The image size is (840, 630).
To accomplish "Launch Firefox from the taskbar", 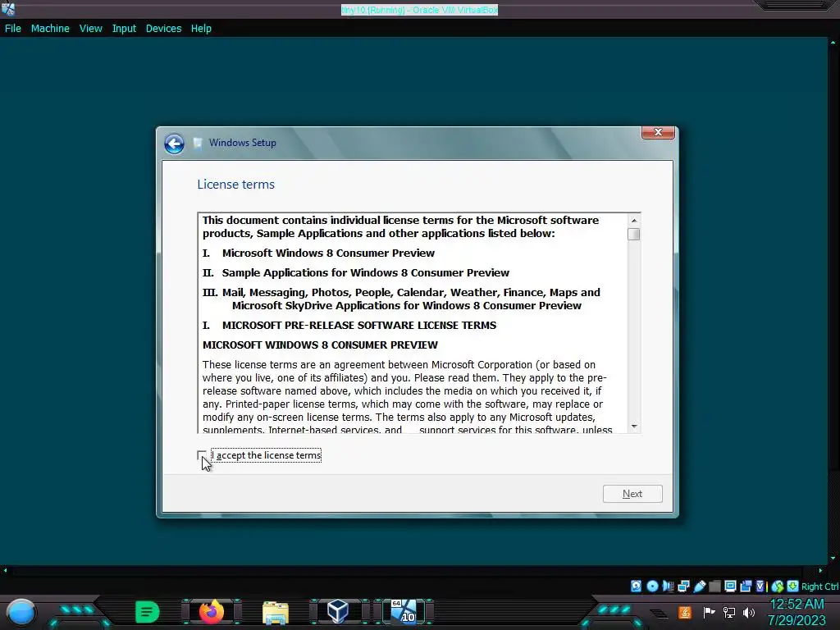I will [x=211, y=612].
